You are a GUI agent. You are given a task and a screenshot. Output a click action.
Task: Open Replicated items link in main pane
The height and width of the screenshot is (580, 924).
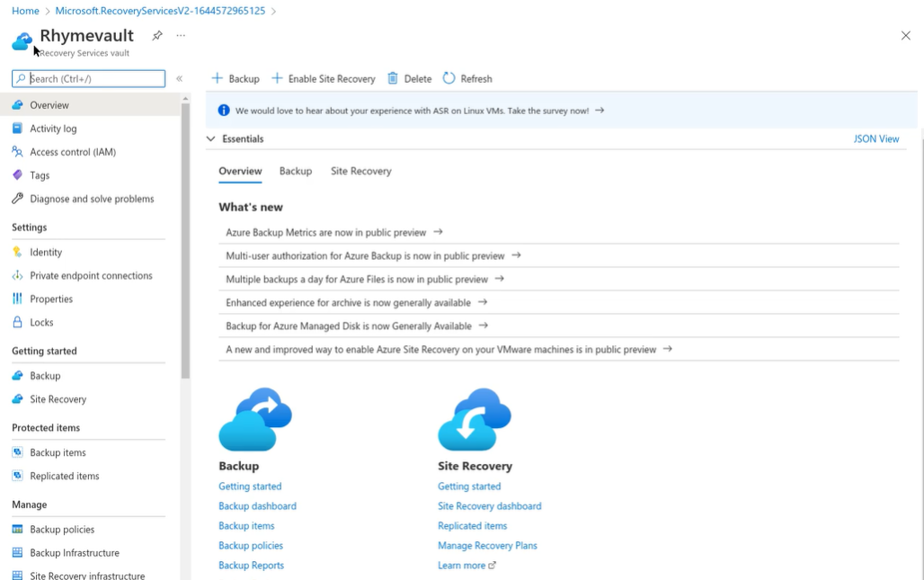(x=472, y=526)
